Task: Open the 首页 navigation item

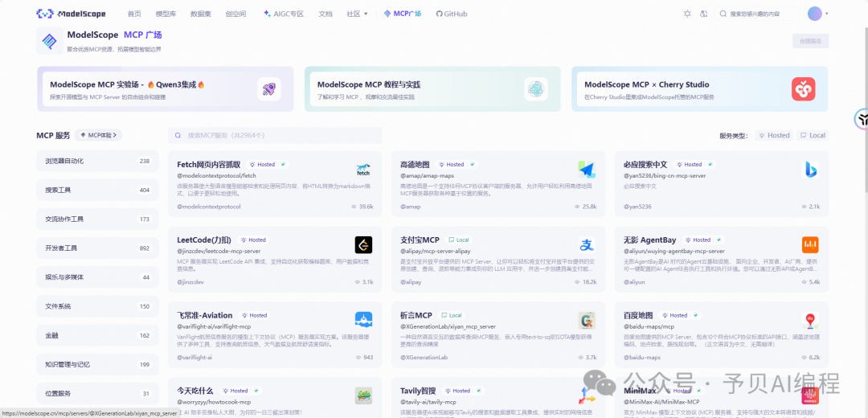Action: click(x=134, y=14)
